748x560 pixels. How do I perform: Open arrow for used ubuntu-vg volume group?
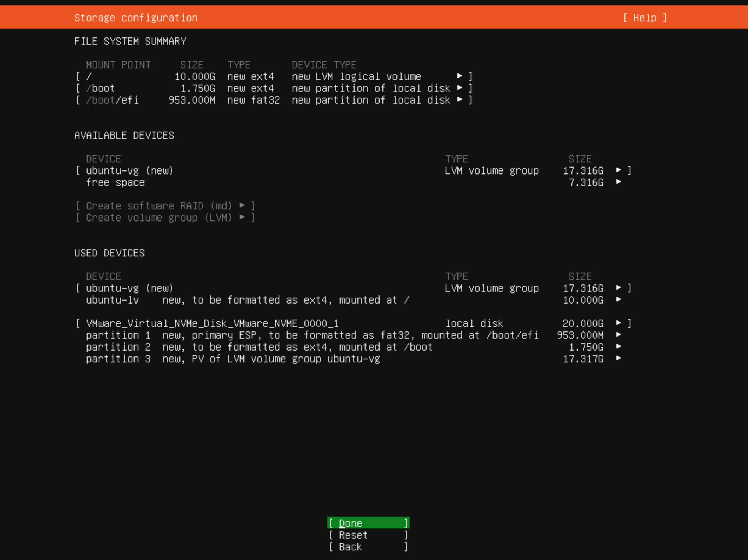click(x=619, y=288)
